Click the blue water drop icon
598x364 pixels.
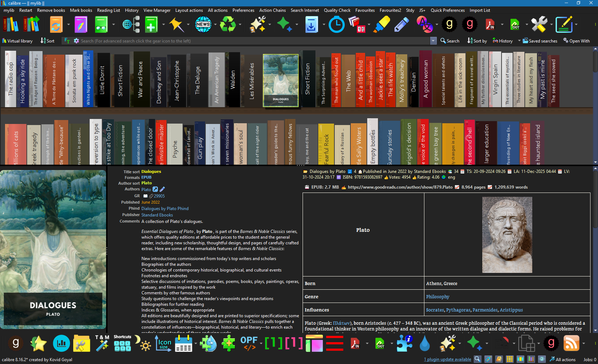pos(424,343)
